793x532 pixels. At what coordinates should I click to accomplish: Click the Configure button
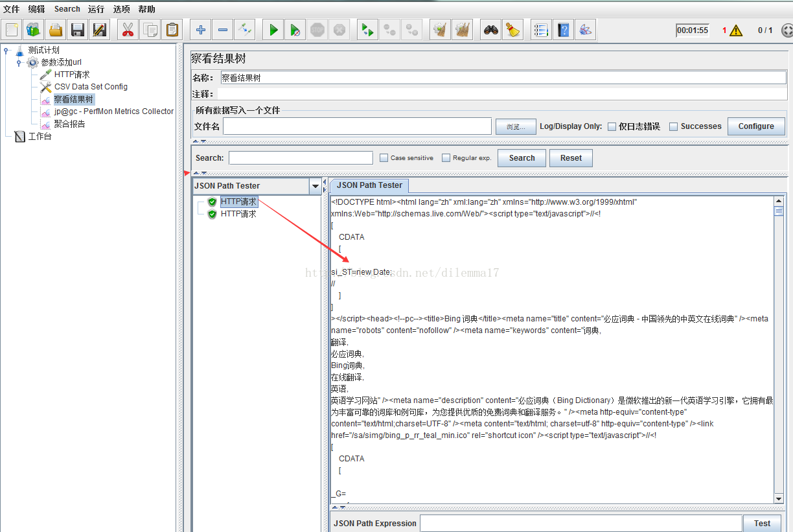(x=756, y=126)
